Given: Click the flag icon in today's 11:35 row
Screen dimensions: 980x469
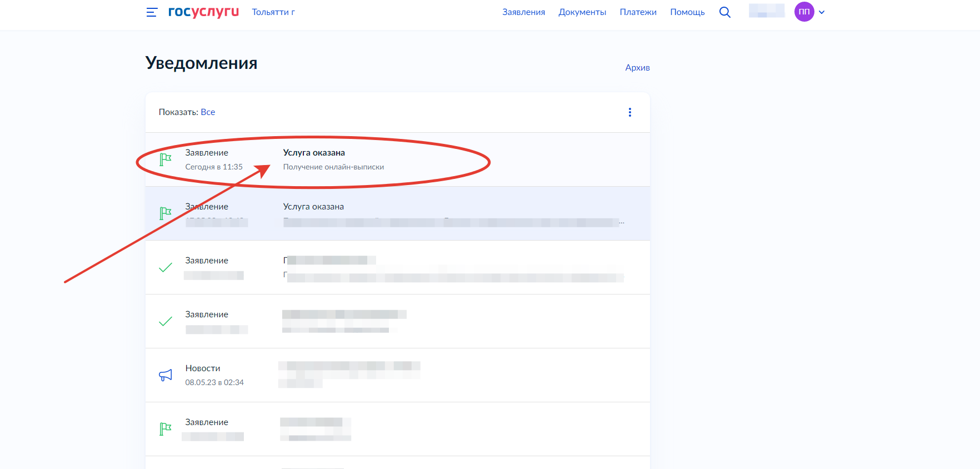Looking at the screenshot, I should click(x=166, y=159).
